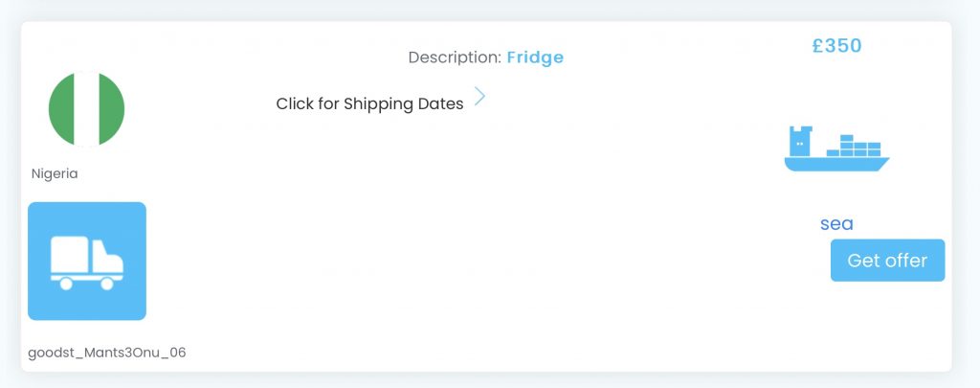Open the goodst_Mants3Onu_06 shipper name
The image size is (980, 388).
107,353
